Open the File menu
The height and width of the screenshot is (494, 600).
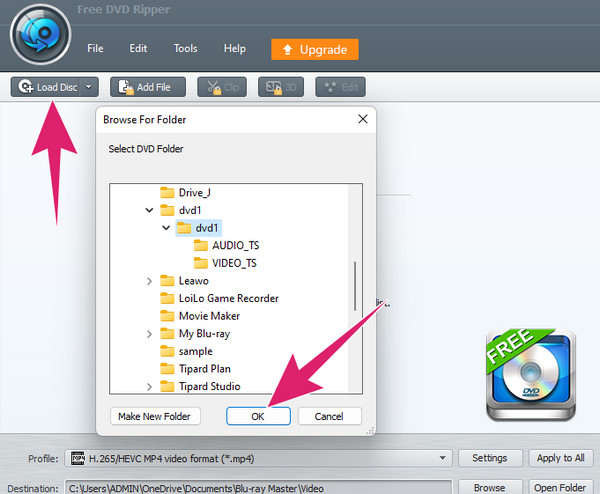coord(95,49)
